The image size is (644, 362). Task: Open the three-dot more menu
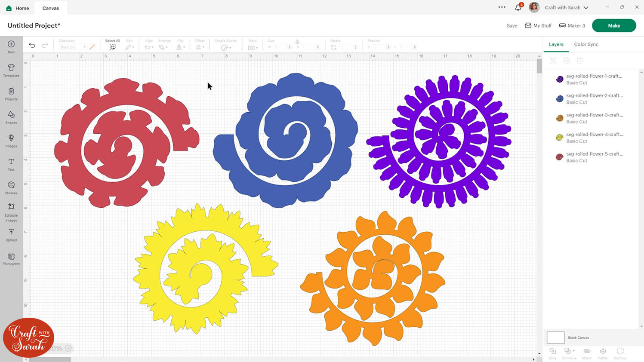point(502,7)
